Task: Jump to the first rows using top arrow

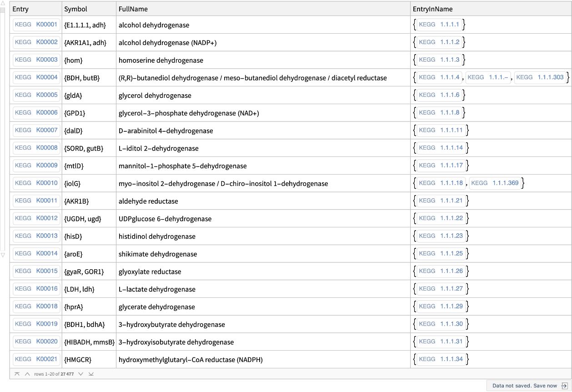Action: pyautogui.click(x=17, y=374)
